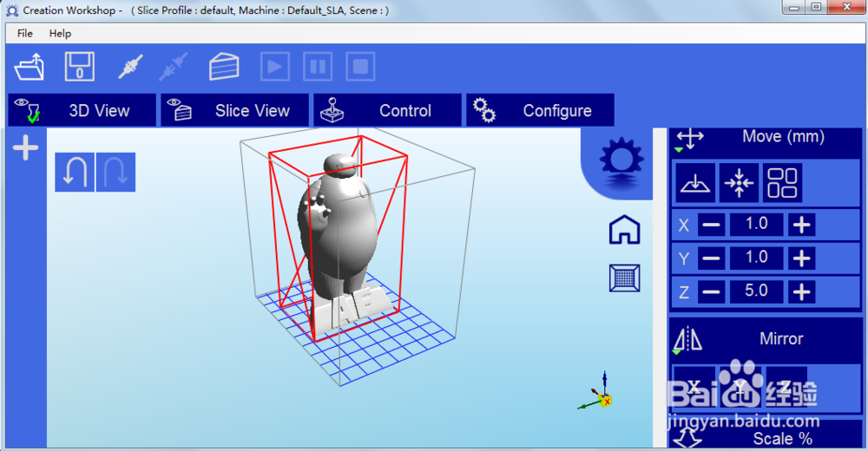Open the Control tab

click(387, 110)
